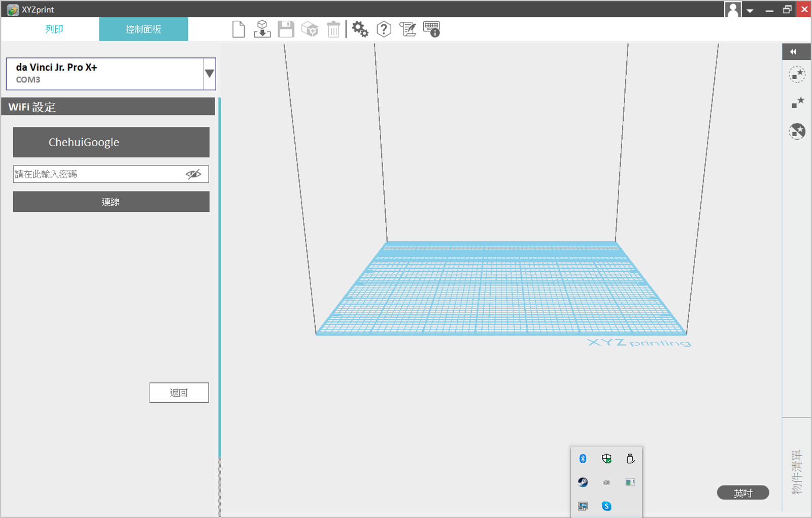
Task: Open Skype from system tray
Action: (606, 506)
